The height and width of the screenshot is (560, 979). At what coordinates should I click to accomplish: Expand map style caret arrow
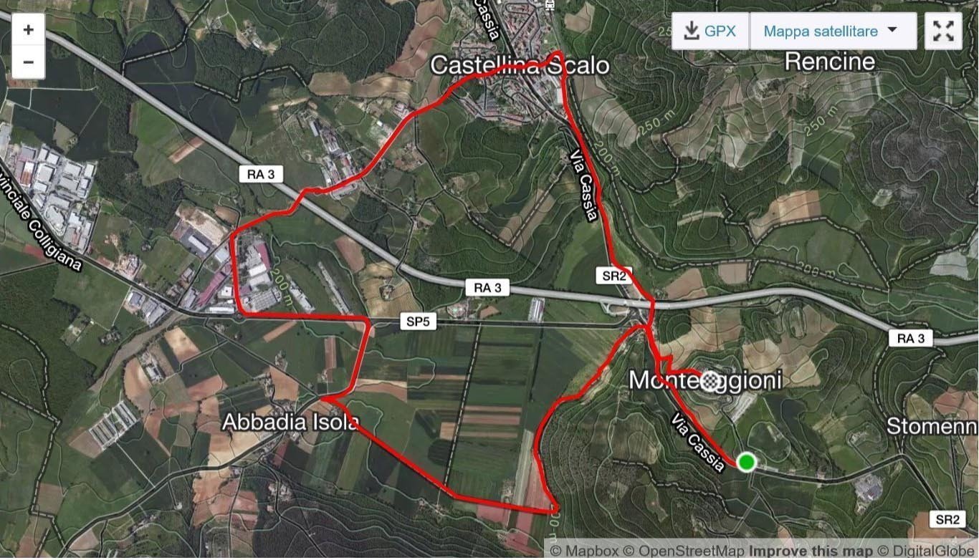click(x=892, y=30)
